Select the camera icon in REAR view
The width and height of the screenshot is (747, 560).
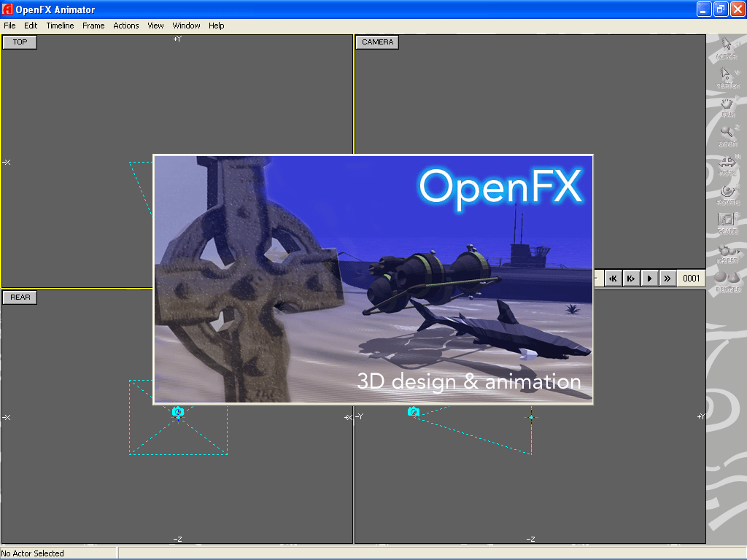pyautogui.click(x=178, y=411)
